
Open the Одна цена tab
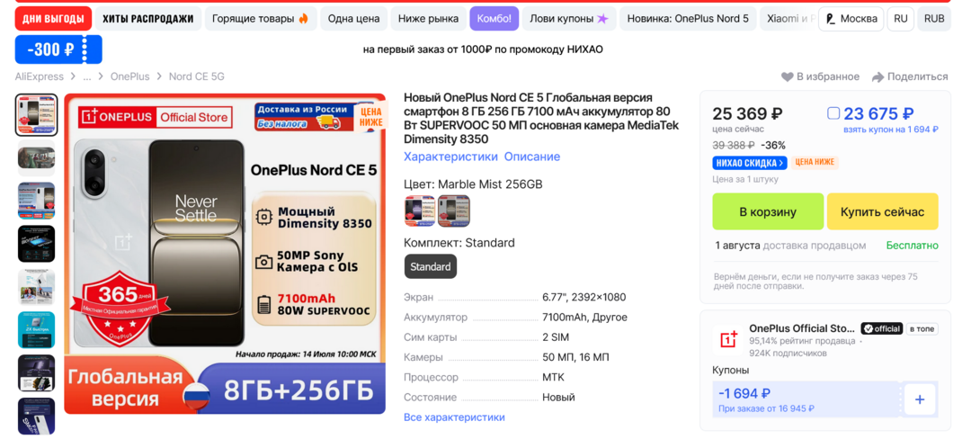tap(353, 19)
